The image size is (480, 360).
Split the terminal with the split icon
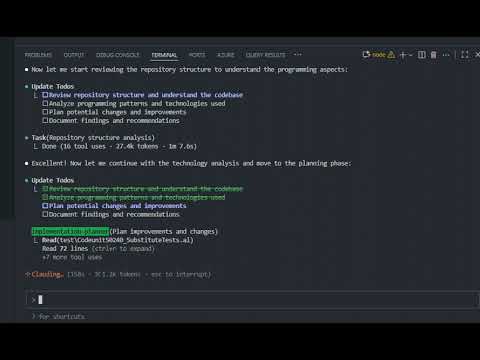(x=422, y=55)
